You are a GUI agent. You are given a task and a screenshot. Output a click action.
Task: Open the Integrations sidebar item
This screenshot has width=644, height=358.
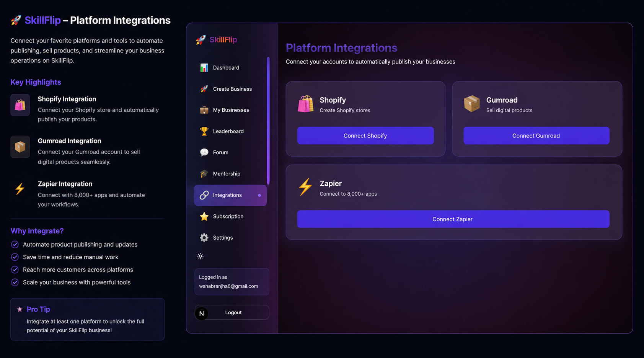(x=230, y=195)
